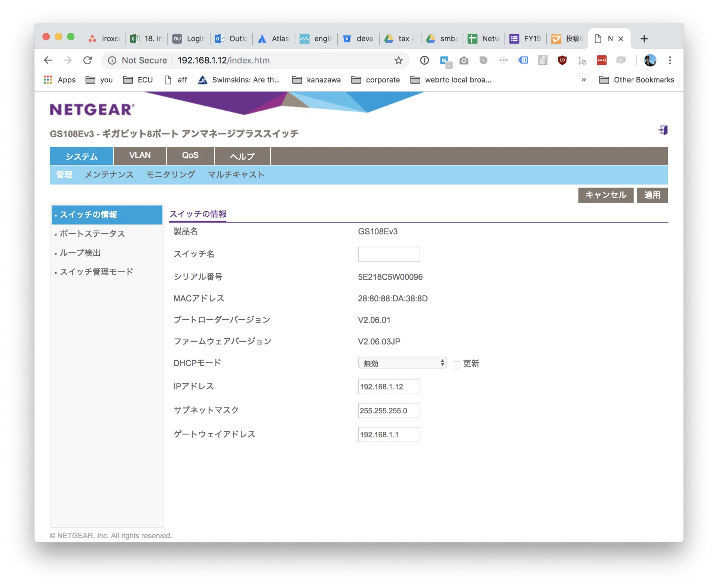Enable the 更新 checkbox beside DHCP mode
The width and height of the screenshot is (718, 588).
tap(456, 364)
